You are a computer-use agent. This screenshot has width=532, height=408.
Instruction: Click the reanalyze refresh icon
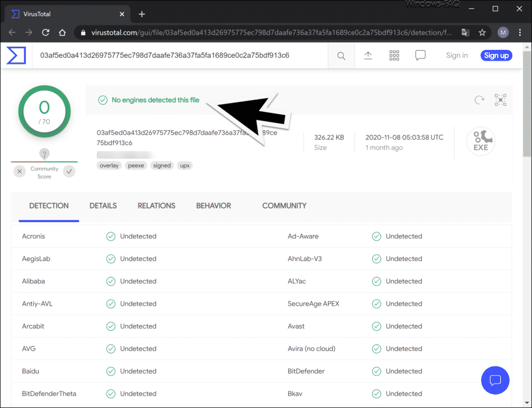pyautogui.click(x=480, y=100)
